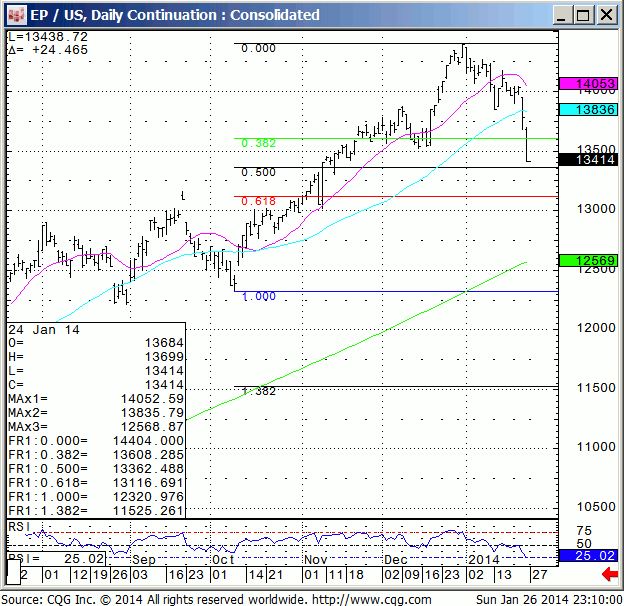Image resolution: width=624 pixels, height=606 pixels.
Task: Click the MAx1= 14052.59 row
Action: point(96,399)
